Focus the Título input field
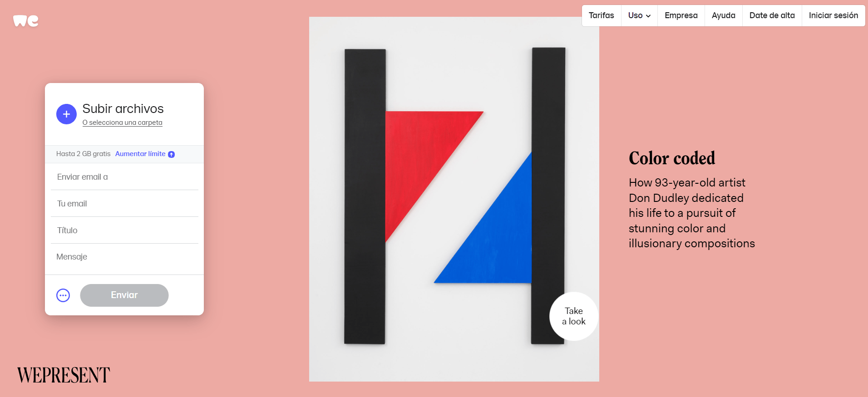The image size is (868, 397). tap(124, 230)
